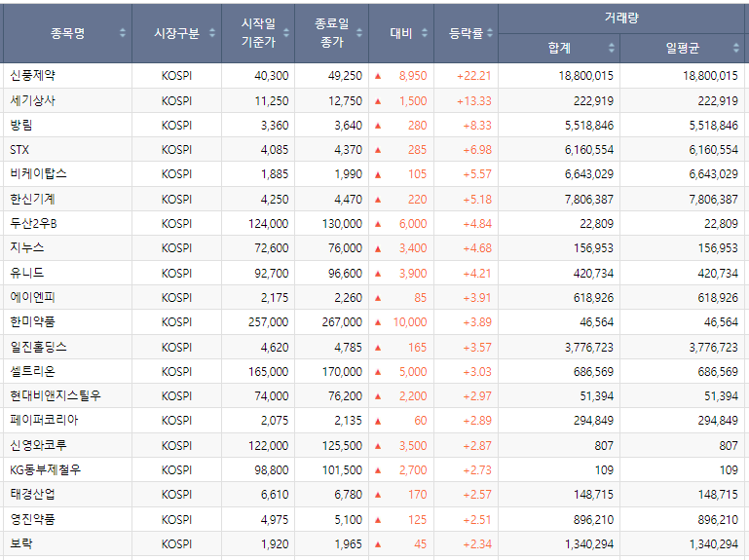
Task: Sort by 거래량 일평균 column arrows
Action: click(x=735, y=48)
